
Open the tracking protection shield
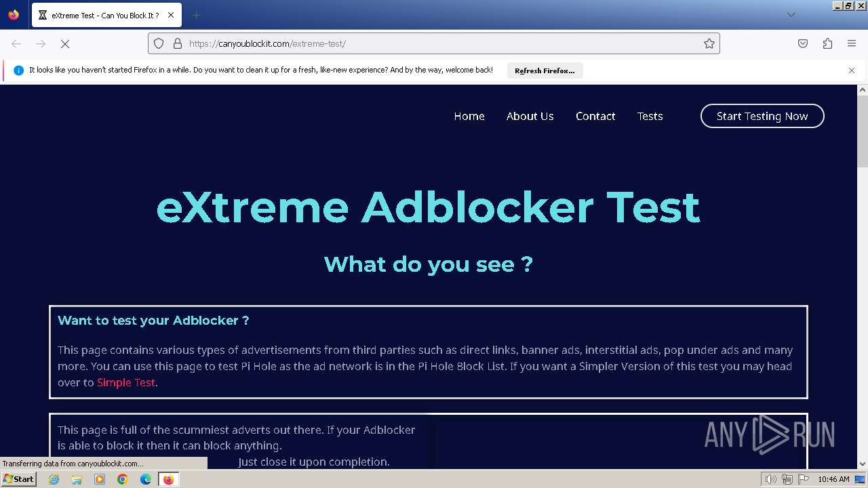159,43
